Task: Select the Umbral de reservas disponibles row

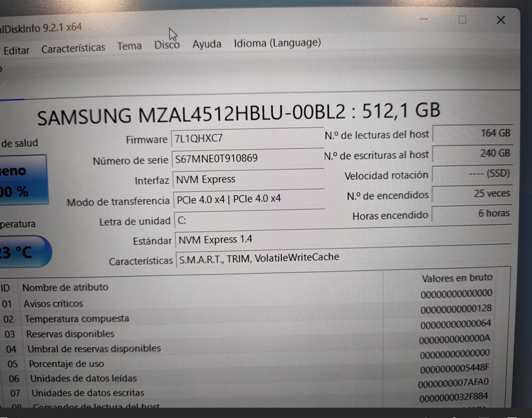Action: click(247, 344)
